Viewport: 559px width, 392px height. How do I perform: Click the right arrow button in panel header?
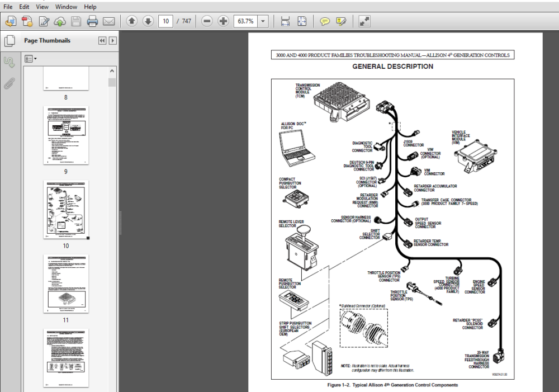pos(113,41)
